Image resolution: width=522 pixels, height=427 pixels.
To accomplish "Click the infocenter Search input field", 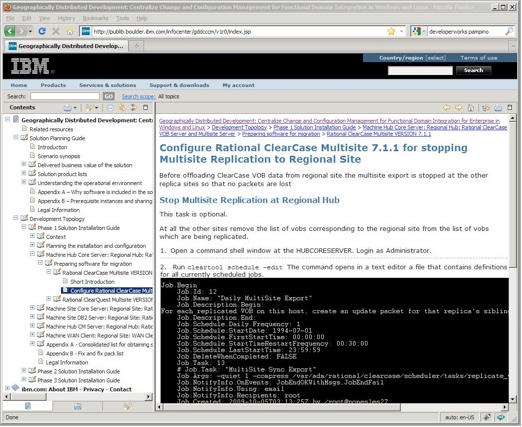I will click(x=65, y=96).
